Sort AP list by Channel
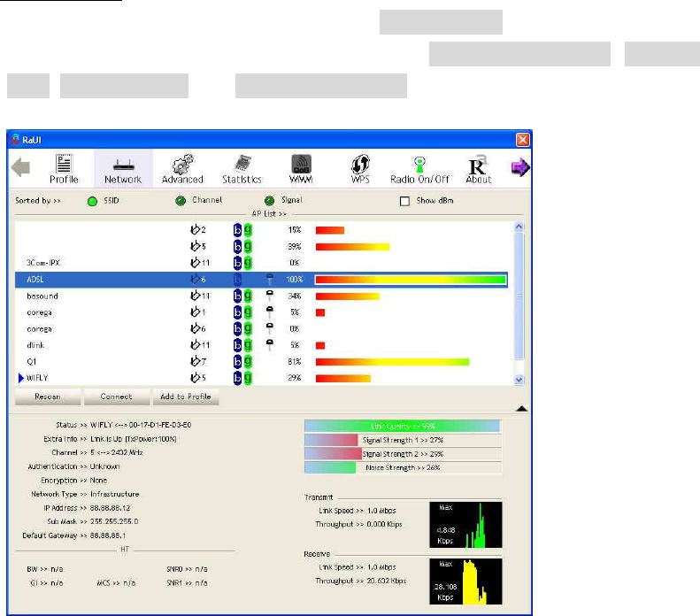Screen dimensions: 700x616 pos(181,201)
